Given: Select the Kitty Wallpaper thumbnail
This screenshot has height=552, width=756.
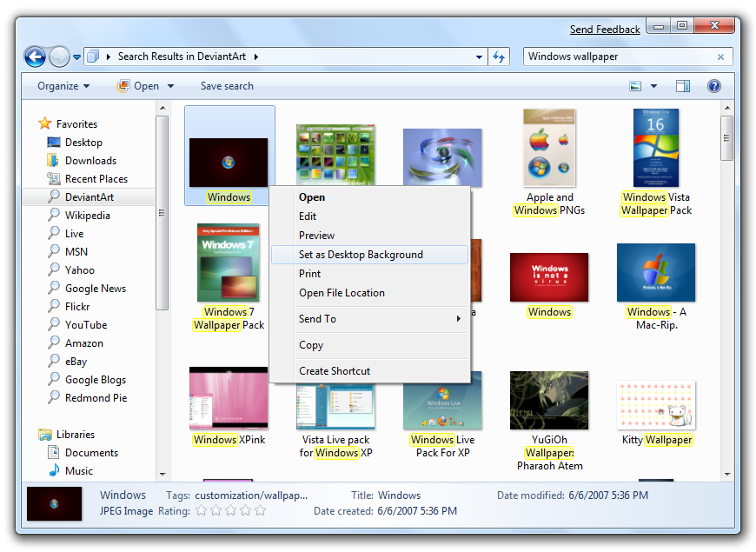Looking at the screenshot, I should (656, 405).
